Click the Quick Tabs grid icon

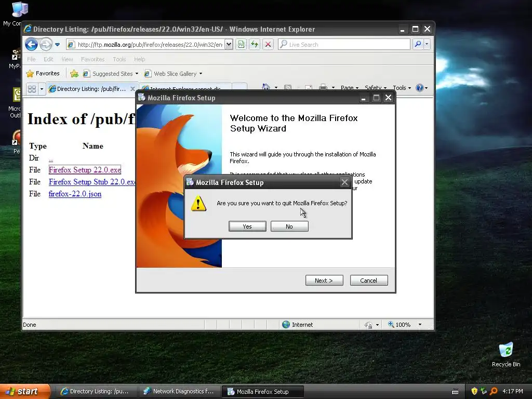[x=32, y=89]
